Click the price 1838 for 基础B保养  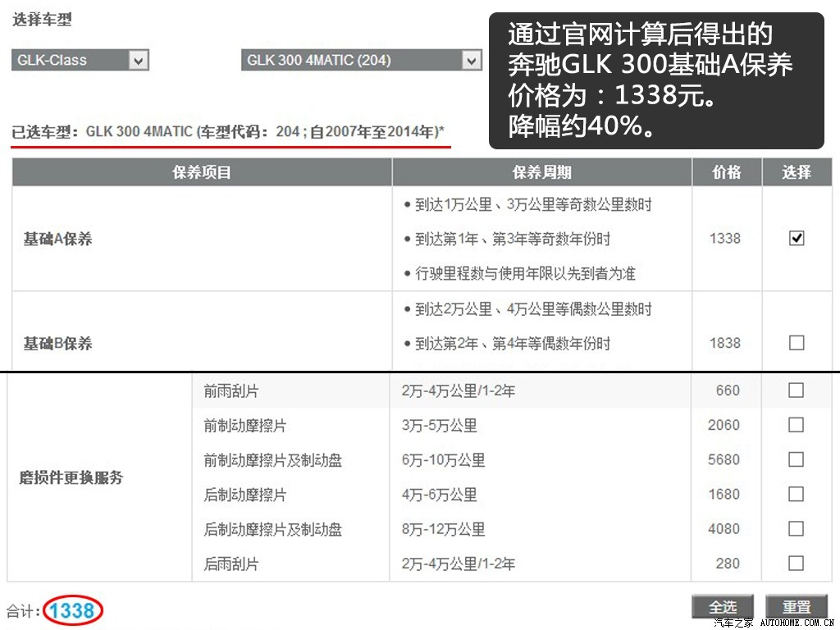click(x=725, y=343)
